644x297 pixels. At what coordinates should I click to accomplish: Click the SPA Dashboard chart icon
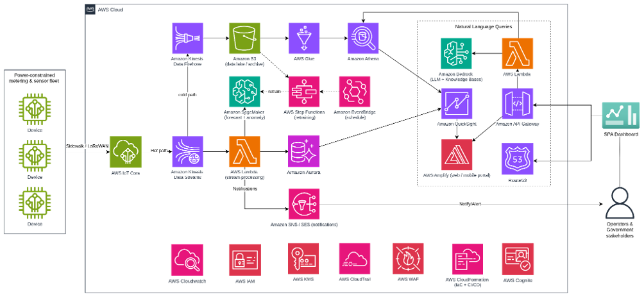(620, 116)
